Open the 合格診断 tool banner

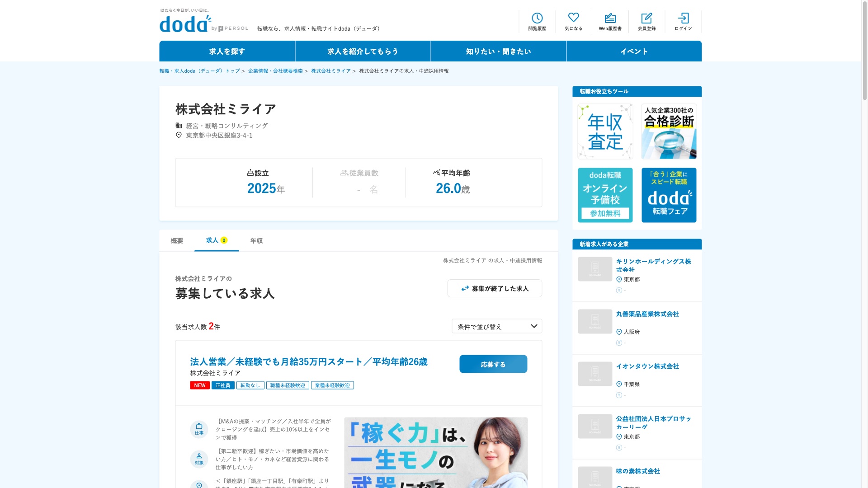click(669, 131)
